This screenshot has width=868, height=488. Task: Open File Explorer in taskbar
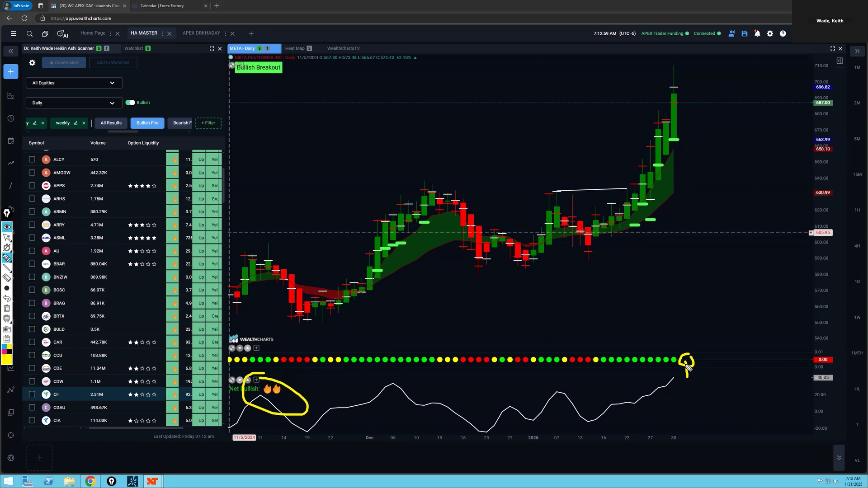tap(69, 481)
